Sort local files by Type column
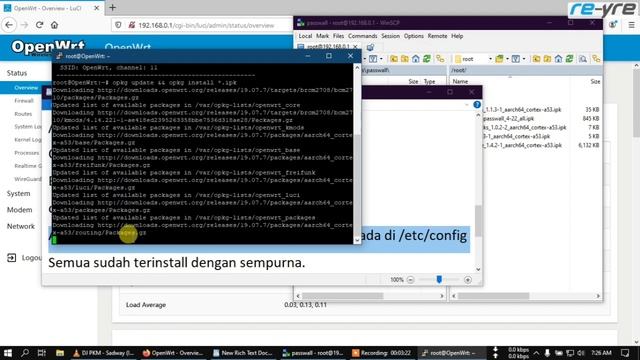Screen dimensions: 640x360 (429, 82)
